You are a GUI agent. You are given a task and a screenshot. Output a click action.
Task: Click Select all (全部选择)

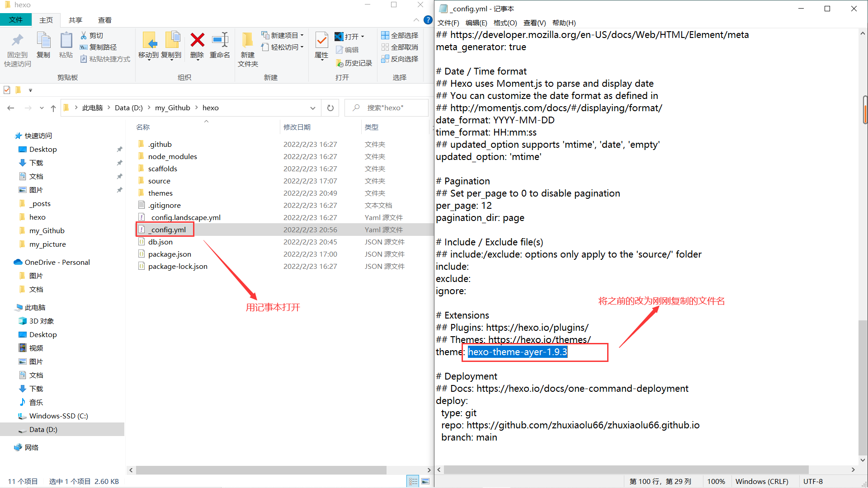tap(400, 35)
